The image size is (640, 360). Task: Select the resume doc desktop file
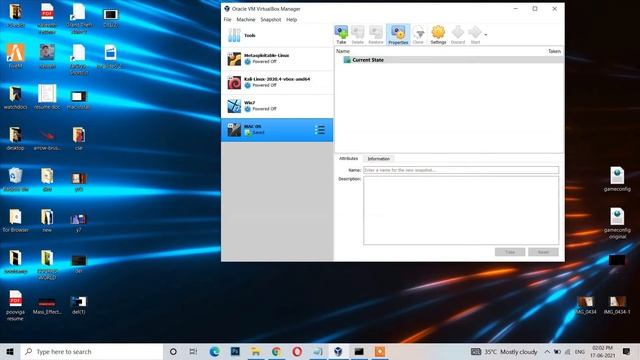47,98
